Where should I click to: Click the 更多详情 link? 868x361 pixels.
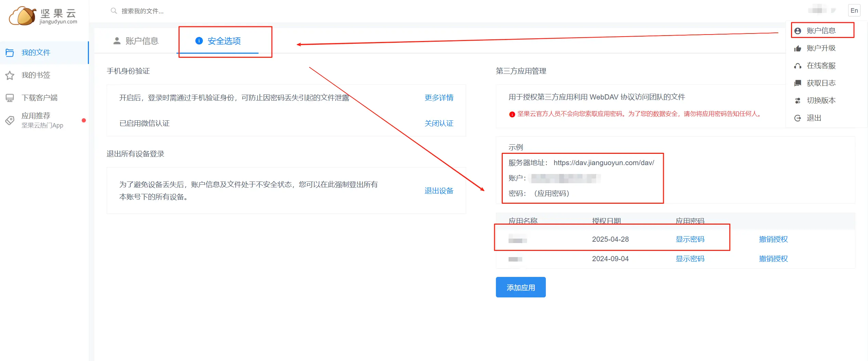[x=439, y=98]
